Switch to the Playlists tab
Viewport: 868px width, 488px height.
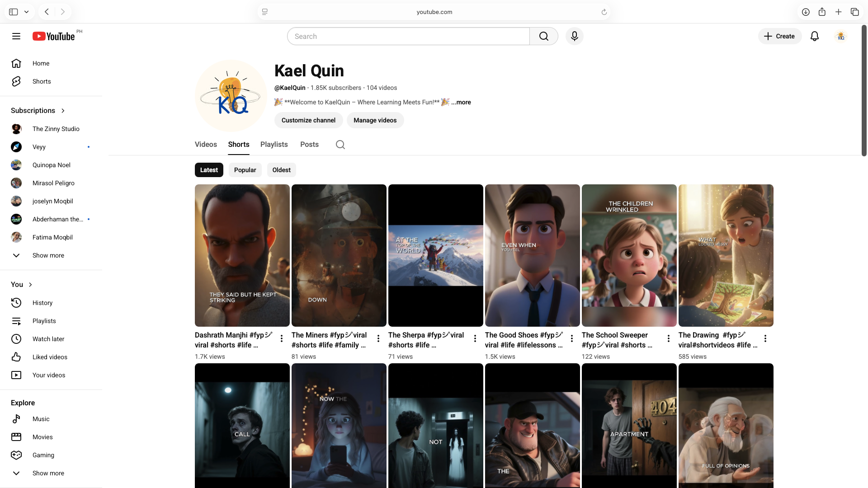pyautogui.click(x=274, y=145)
